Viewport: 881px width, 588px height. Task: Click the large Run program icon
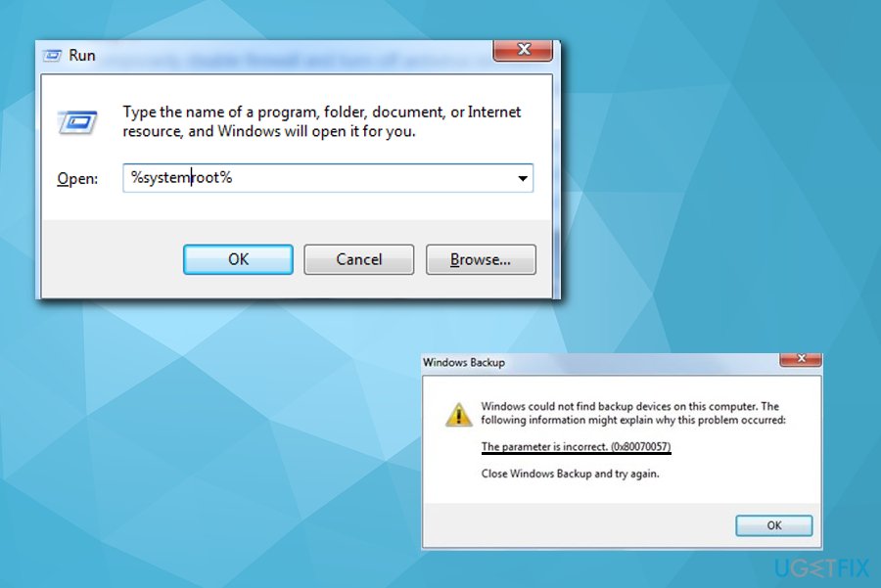point(77,122)
